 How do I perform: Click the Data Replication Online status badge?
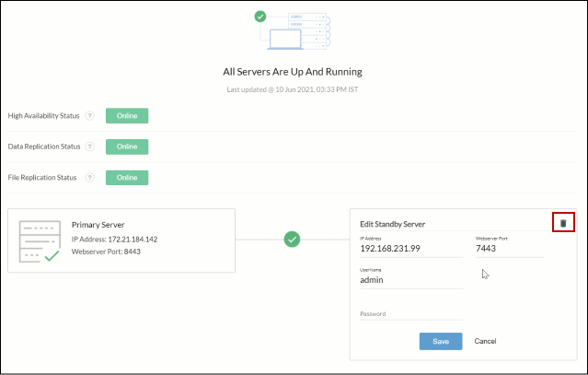[x=127, y=146]
